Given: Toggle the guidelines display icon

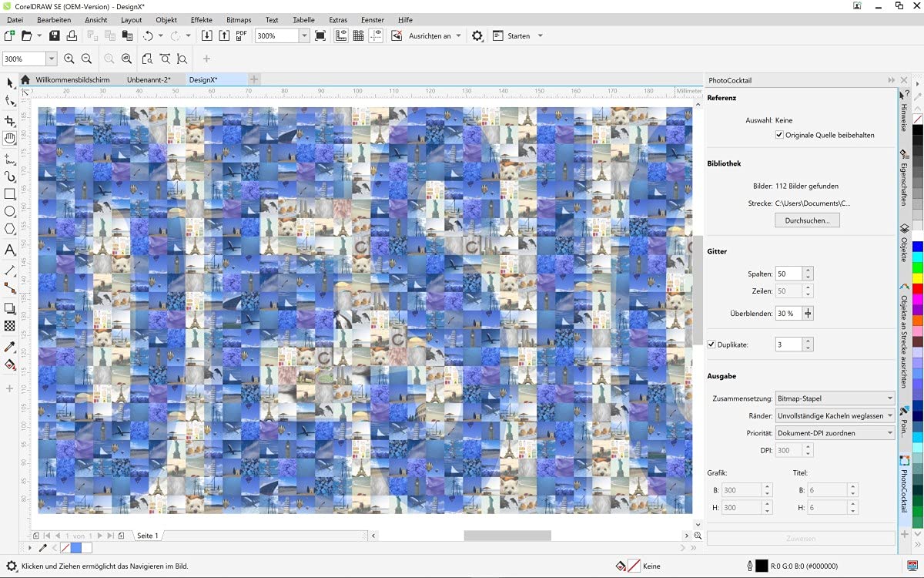Looking at the screenshot, I should tap(376, 35).
